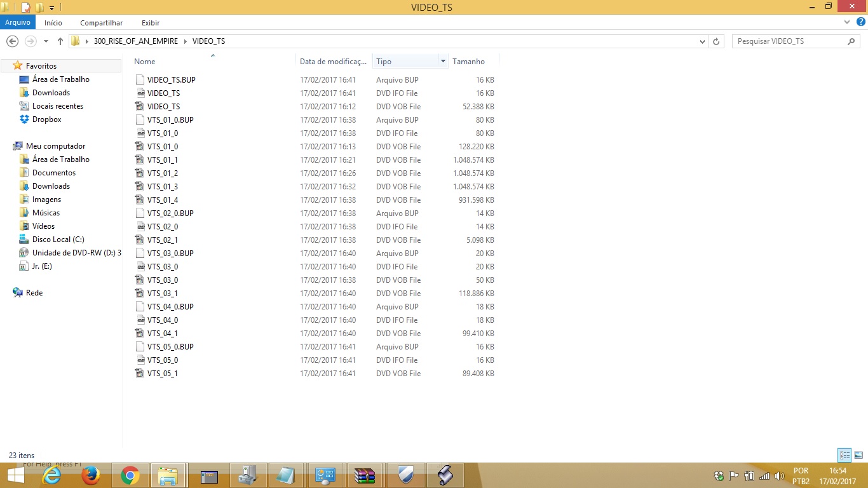Select the VTS_02_0 DVD IFO file icon

[140, 227]
